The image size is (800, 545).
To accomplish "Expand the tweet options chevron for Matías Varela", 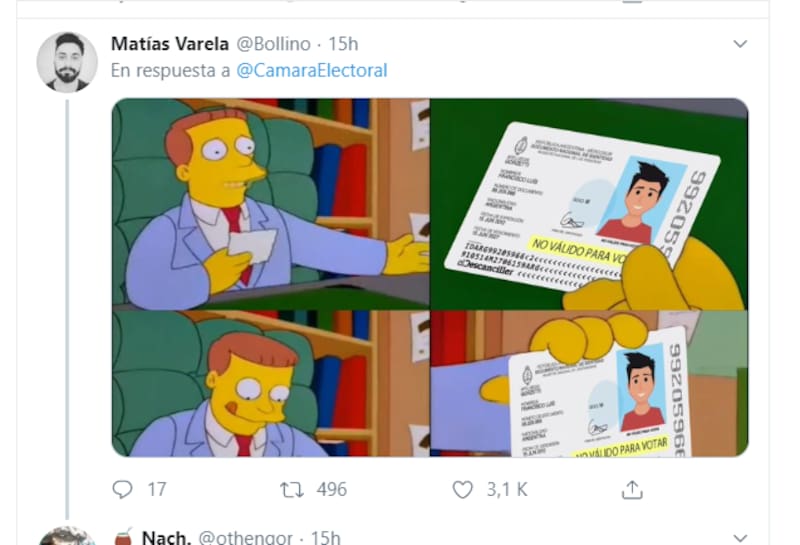I will [x=740, y=44].
